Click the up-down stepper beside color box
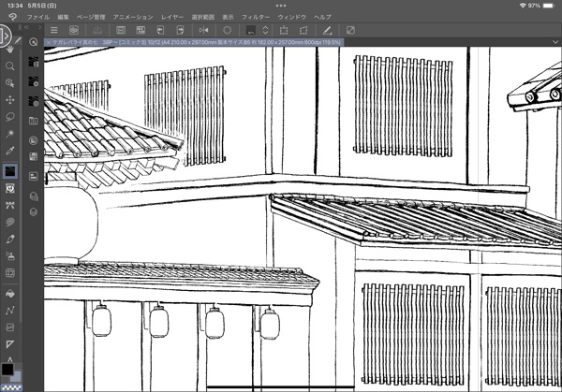 pos(264,31)
